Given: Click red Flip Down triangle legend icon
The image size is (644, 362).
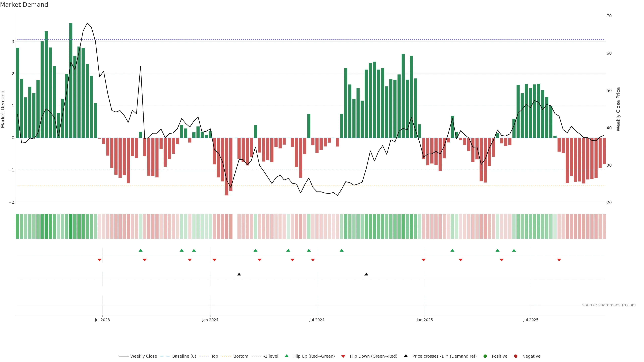Looking at the screenshot, I should [343, 356].
